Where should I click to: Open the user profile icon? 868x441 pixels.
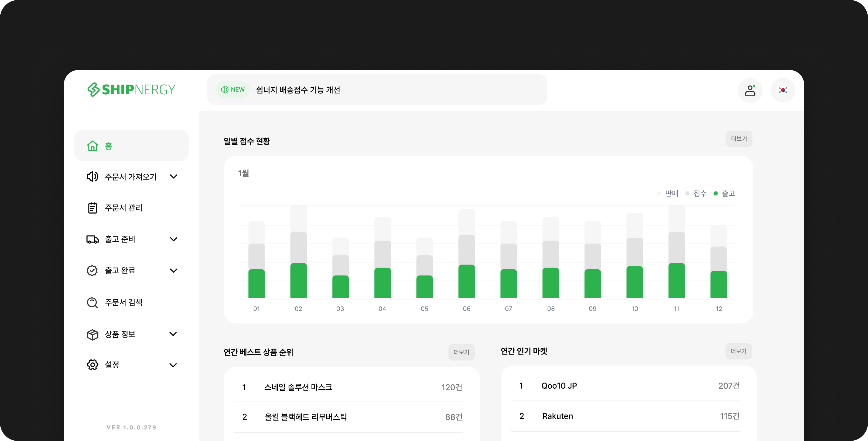pyautogui.click(x=750, y=90)
